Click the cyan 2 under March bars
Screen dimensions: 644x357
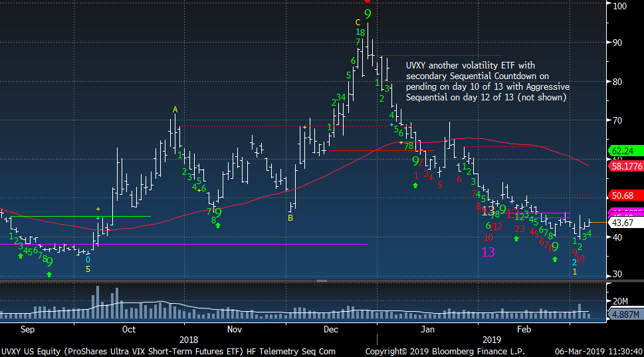(x=575, y=263)
